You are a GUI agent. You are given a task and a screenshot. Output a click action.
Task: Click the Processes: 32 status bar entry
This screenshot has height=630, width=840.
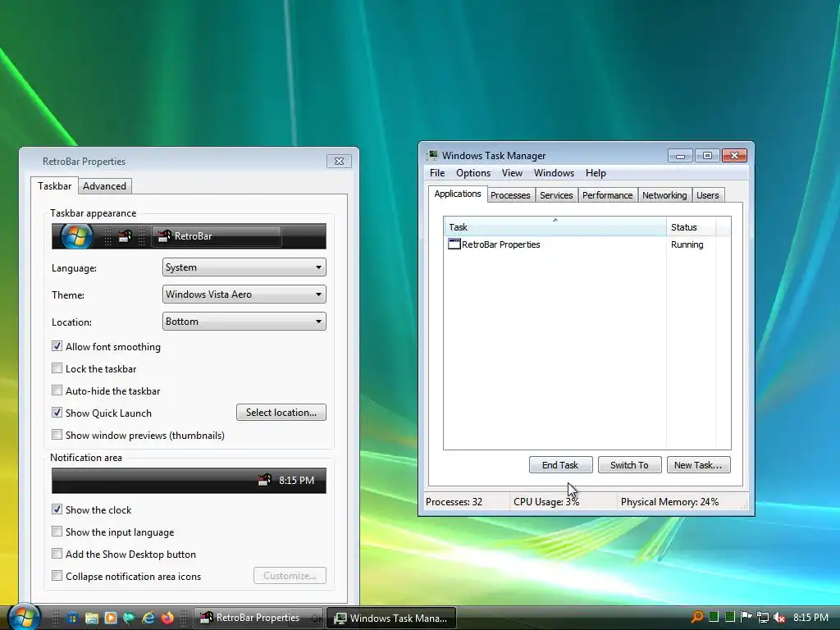pyautogui.click(x=454, y=502)
